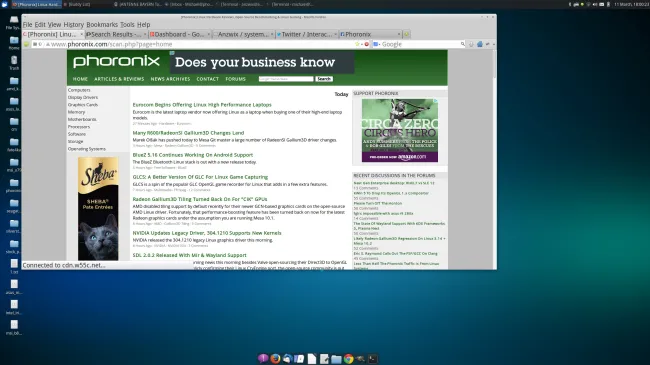Open the terminal from the dock
This screenshot has width=650, height=365.
coord(373,358)
